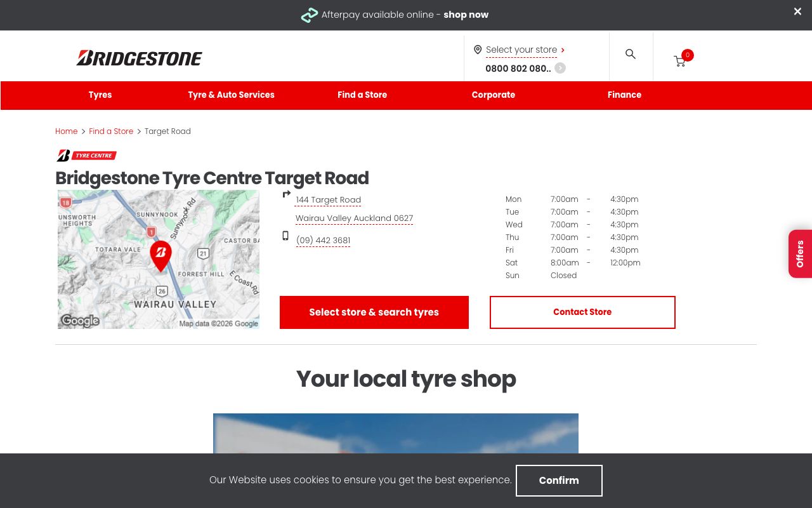
Task: Click the store location map
Action: point(159,259)
